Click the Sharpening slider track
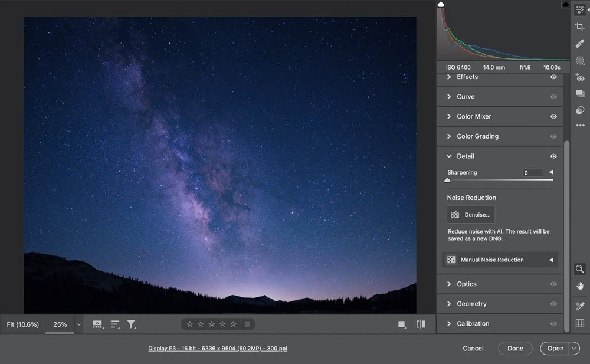Viewport: 590px width, 364px height. [500, 180]
